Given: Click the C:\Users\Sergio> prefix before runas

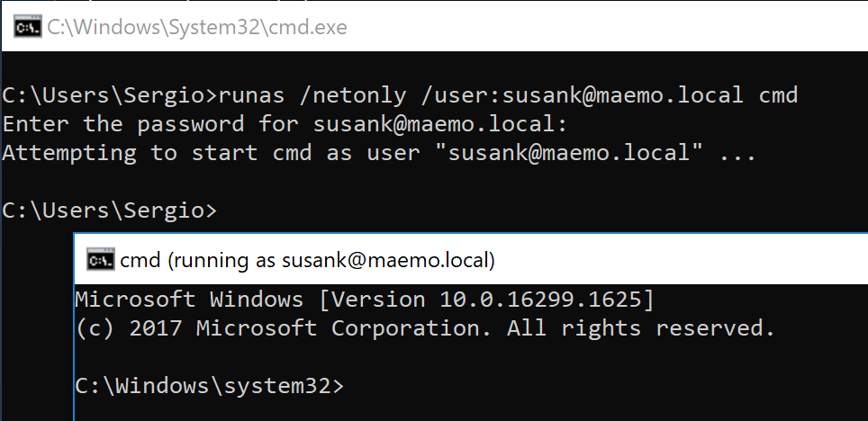Looking at the screenshot, I should pyautogui.click(x=109, y=94).
